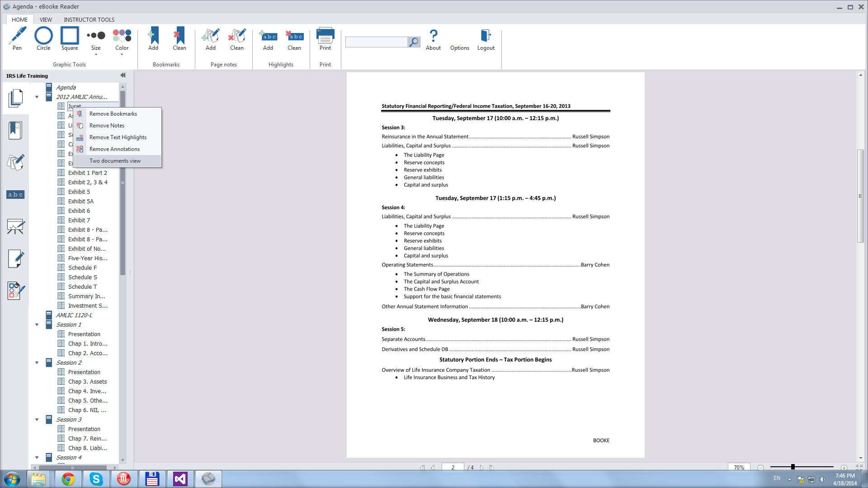Open the abc highlights panel in sidebar
The width and height of the screenshot is (868, 488).
coord(15,194)
